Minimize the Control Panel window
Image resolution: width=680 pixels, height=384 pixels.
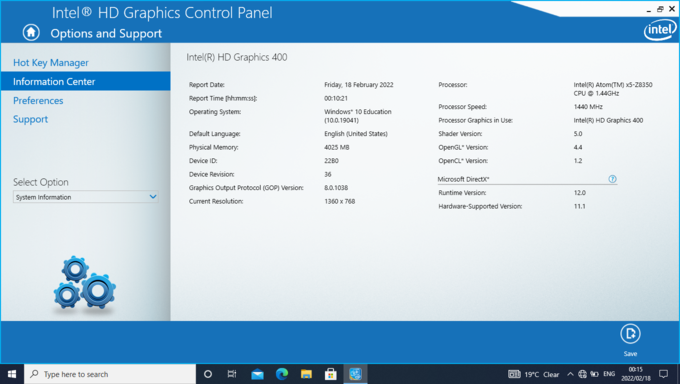649,10
